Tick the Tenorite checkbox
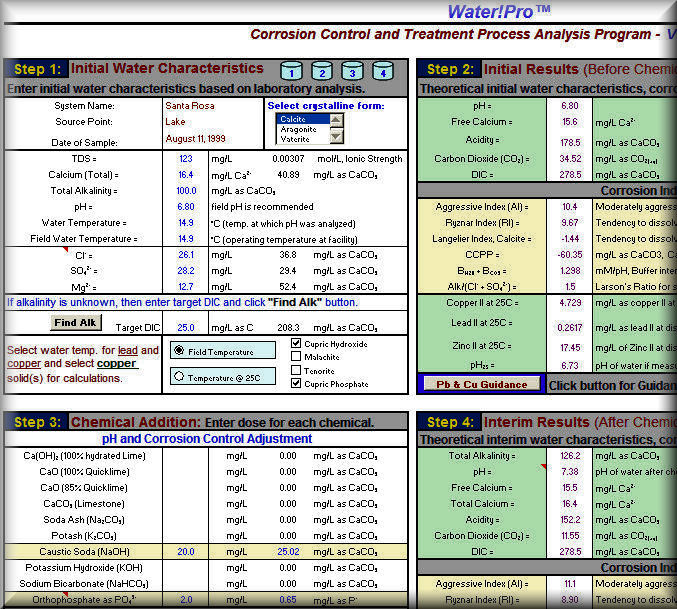 (296, 370)
